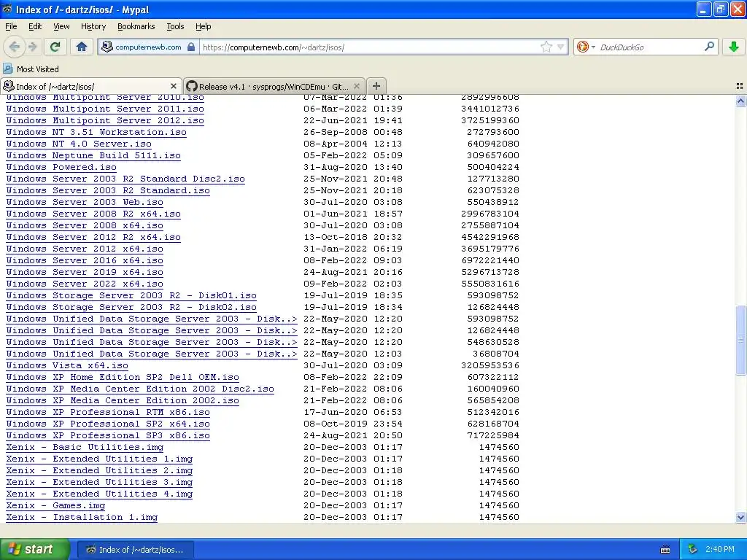Click Windows Server 2019 x64.iso link
The height and width of the screenshot is (560, 747).
pyautogui.click(x=85, y=273)
